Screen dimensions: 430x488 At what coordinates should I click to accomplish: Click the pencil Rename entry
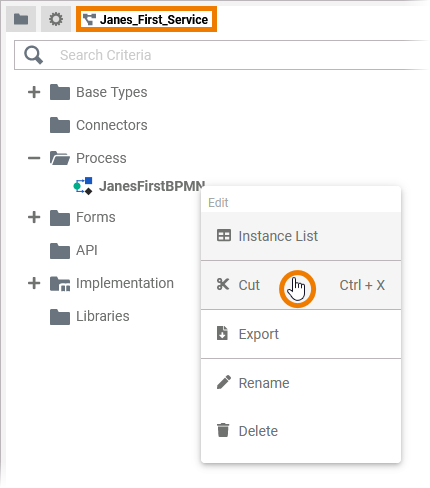pos(301,383)
